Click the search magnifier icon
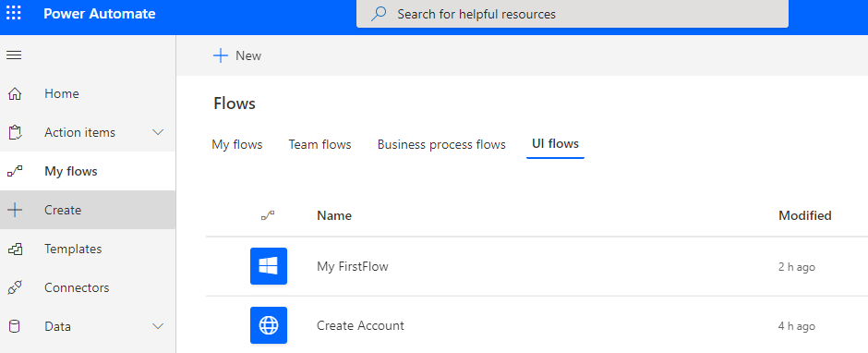The height and width of the screenshot is (353, 868). (379, 14)
